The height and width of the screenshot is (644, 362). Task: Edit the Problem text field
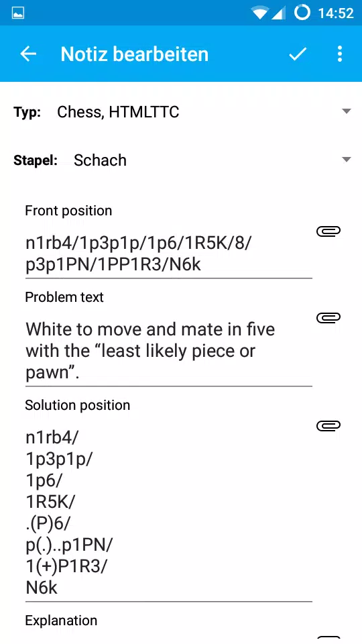coord(169,351)
